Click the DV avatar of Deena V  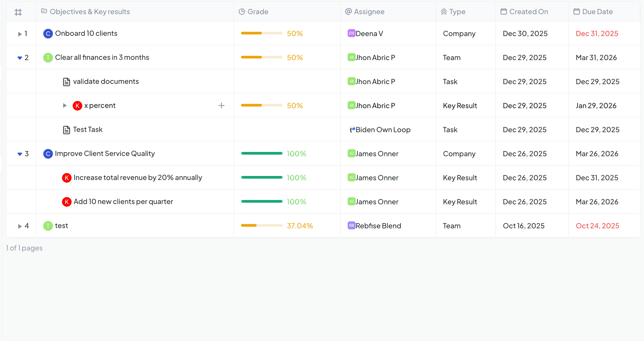click(x=351, y=33)
